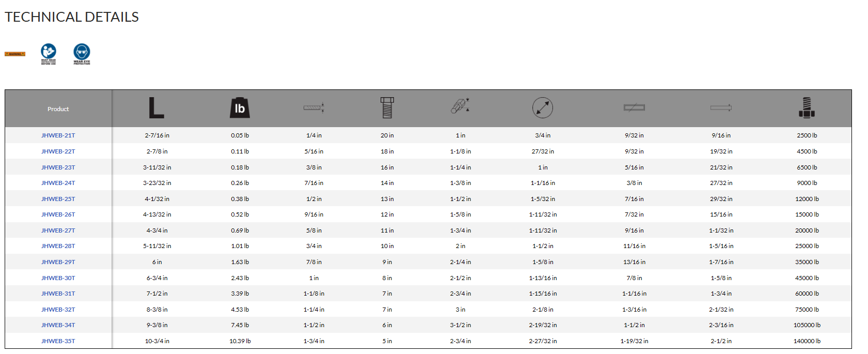Click the horizontal arrow bar header icon

pos(721,107)
